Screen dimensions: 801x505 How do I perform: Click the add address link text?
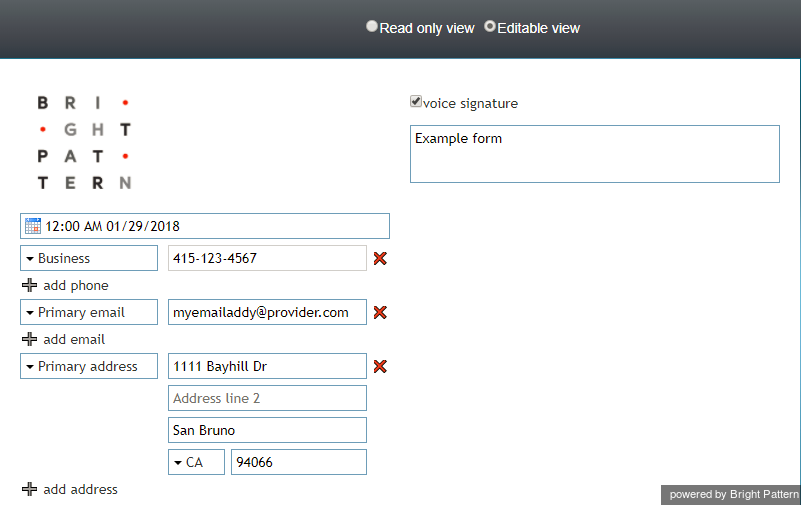click(x=80, y=489)
